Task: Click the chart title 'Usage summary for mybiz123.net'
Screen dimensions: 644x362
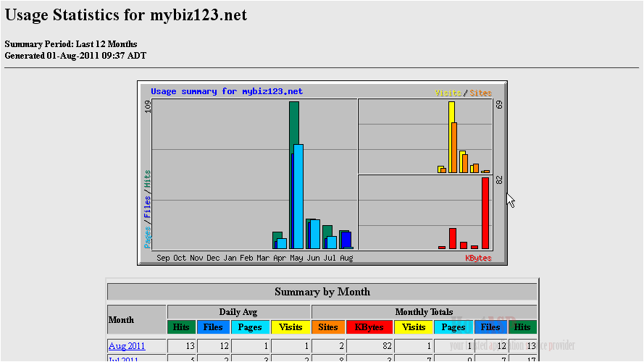Action: pyautogui.click(x=227, y=91)
